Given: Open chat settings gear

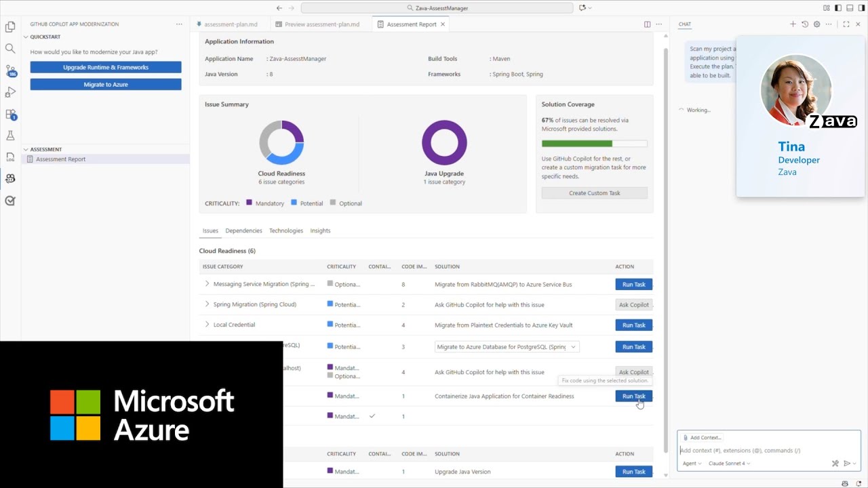Looking at the screenshot, I should point(816,24).
